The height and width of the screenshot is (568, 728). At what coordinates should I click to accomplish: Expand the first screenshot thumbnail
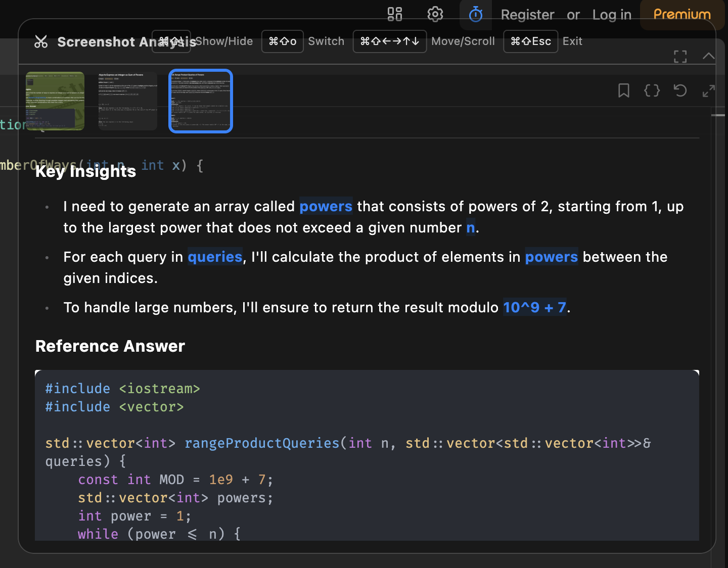point(55,101)
